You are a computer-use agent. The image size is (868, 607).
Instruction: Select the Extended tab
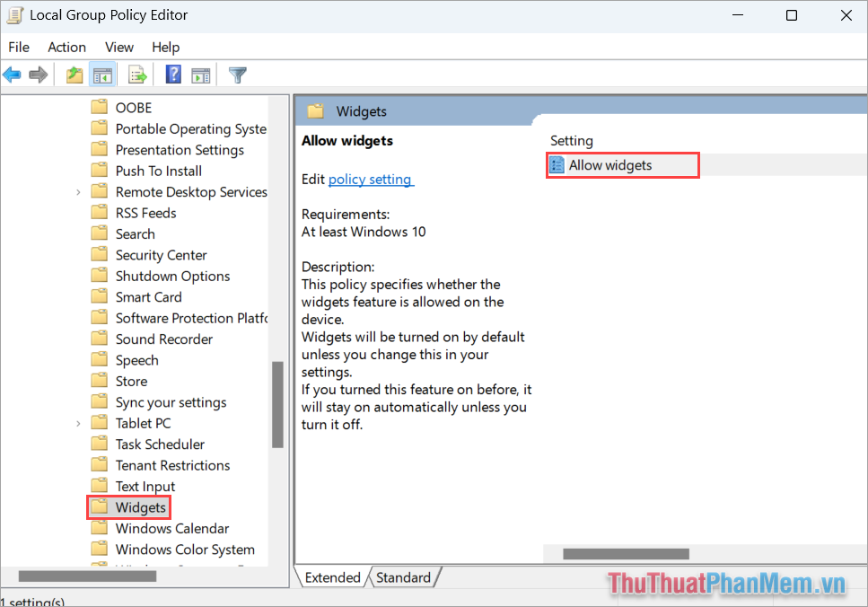332,577
